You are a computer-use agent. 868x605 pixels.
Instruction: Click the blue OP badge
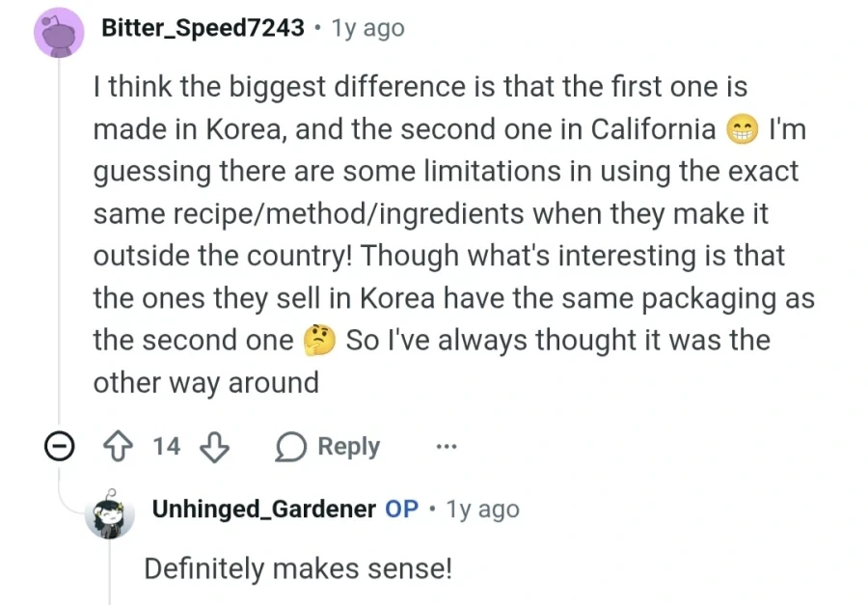click(x=402, y=509)
